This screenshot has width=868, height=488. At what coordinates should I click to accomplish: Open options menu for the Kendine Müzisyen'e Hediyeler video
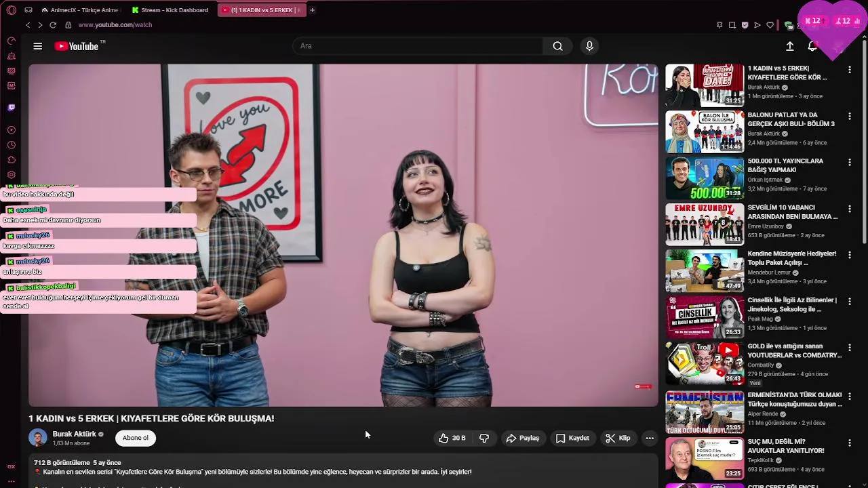849,255
